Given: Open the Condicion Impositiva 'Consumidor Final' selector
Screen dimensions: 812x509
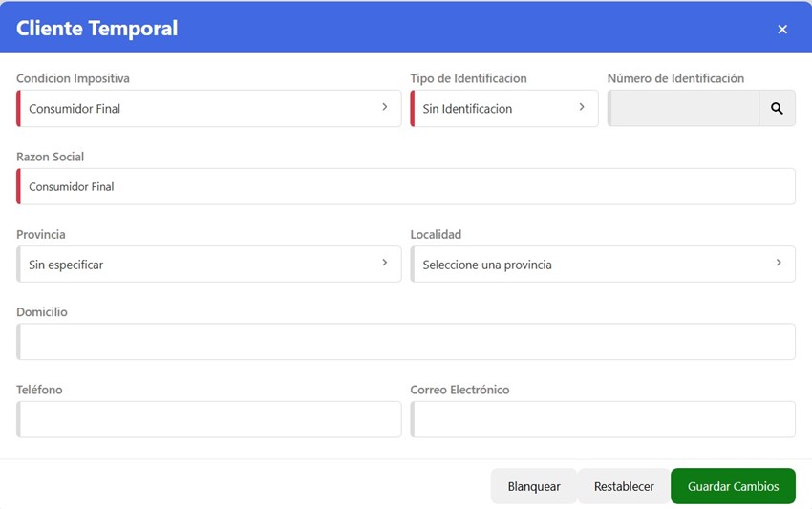Looking at the screenshot, I should tap(201, 109).
